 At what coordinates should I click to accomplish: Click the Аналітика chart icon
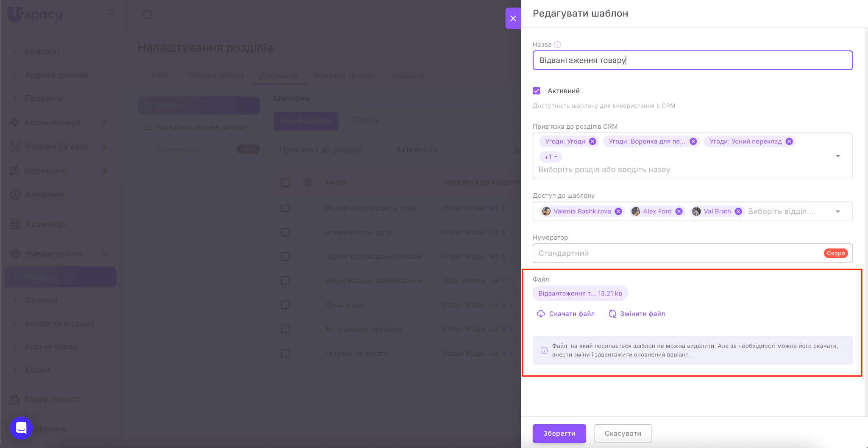coord(15,194)
